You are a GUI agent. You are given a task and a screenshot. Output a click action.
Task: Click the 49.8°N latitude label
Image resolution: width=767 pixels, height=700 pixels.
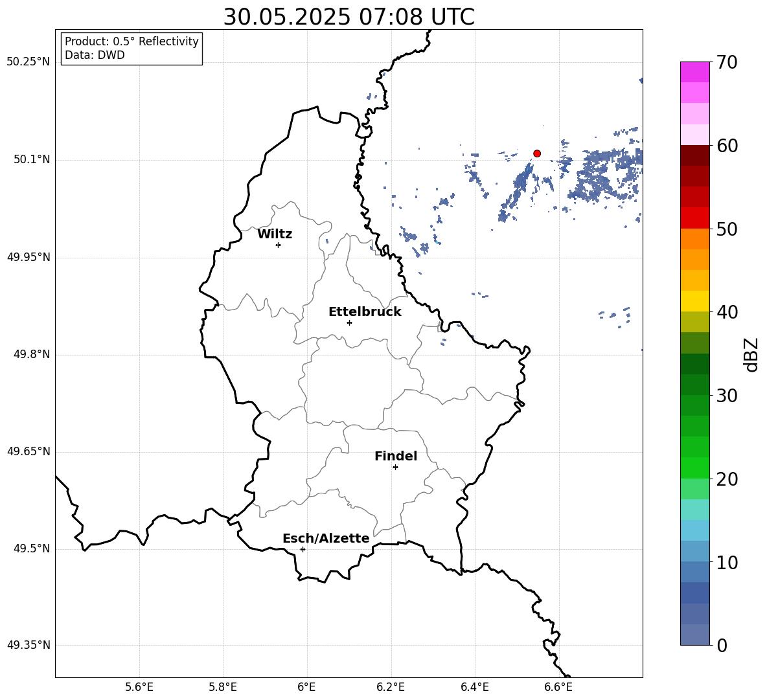point(32,354)
